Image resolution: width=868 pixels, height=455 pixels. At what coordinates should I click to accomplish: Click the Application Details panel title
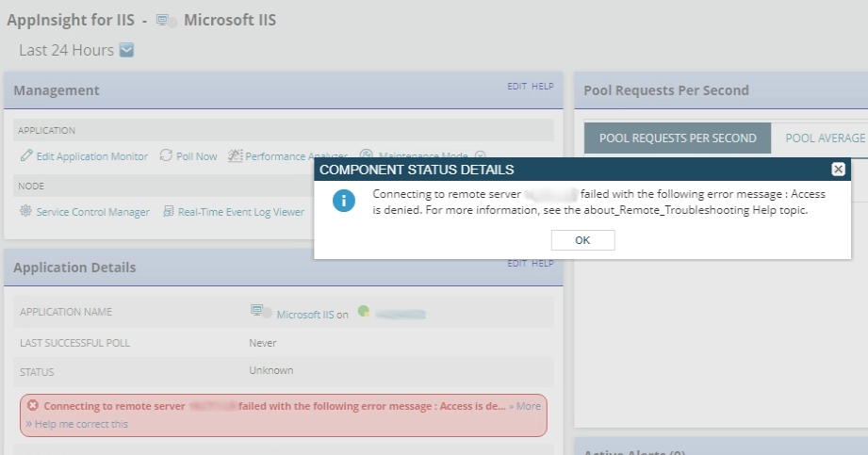74,268
